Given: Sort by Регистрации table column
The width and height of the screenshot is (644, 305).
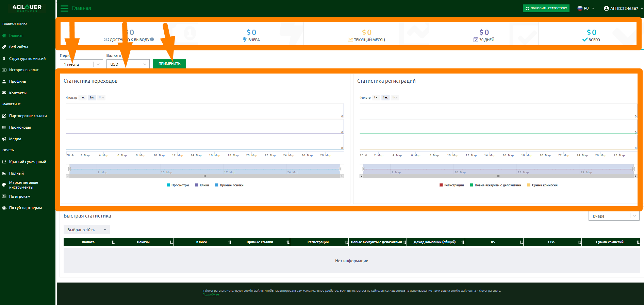Looking at the screenshot, I should 346,242.
